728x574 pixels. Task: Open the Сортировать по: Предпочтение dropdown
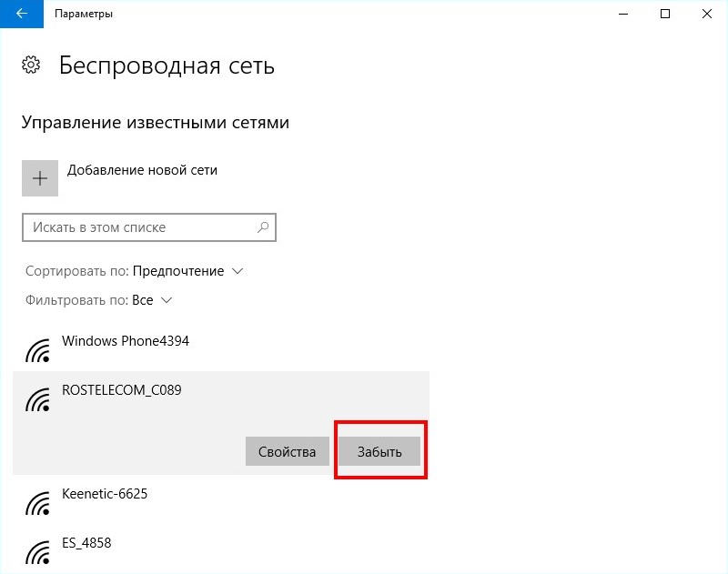(x=135, y=271)
